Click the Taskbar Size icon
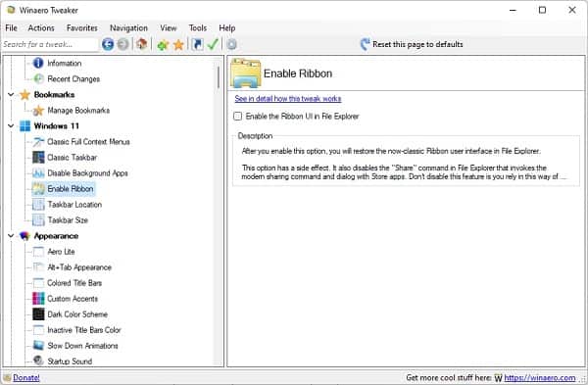The width and height of the screenshot is (588, 385). point(38,220)
